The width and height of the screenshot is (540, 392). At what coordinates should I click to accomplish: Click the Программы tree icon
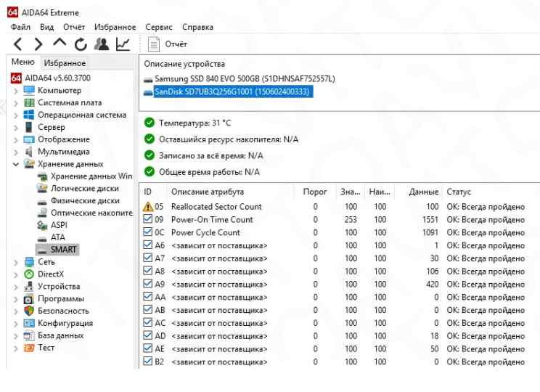point(29,299)
